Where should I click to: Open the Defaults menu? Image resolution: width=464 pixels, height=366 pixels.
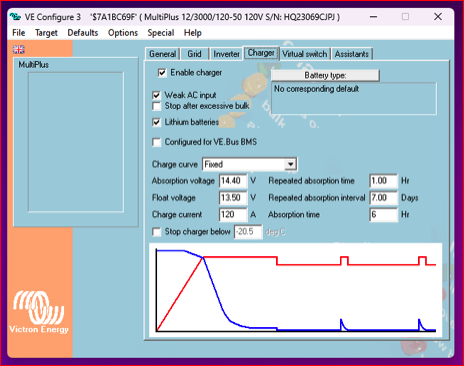pyautogui.click(x=83, y=33)
